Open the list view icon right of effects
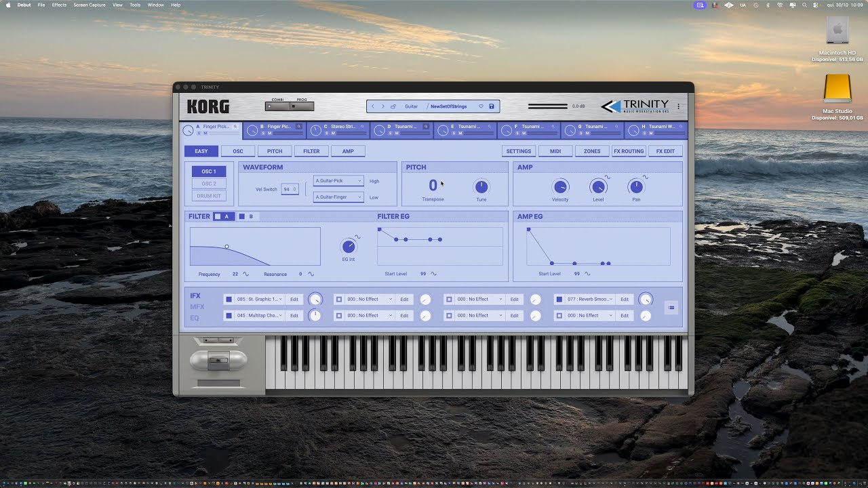Screen dimensions: 868x488 671,308
